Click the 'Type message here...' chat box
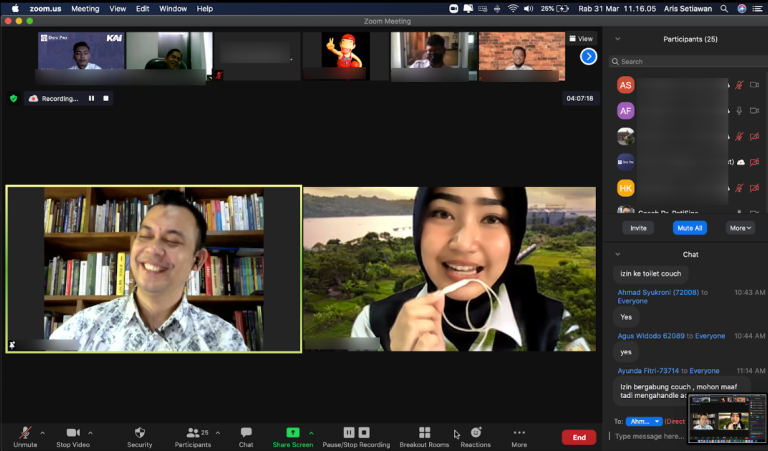Viewport: 768px width, 451px height. point(649,436)
